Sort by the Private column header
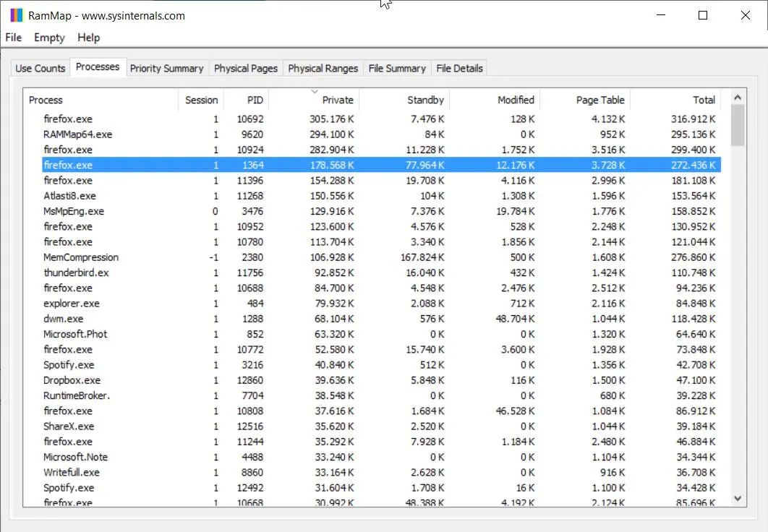 [x=315, y=100]
